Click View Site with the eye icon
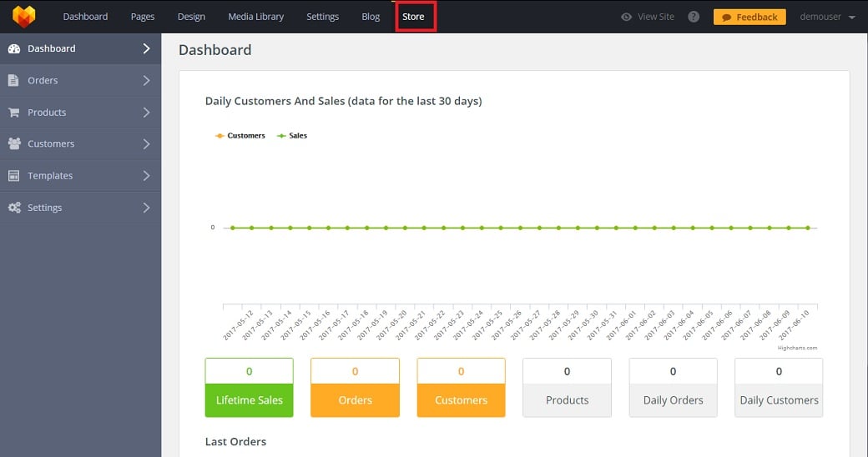 [648, 17]
